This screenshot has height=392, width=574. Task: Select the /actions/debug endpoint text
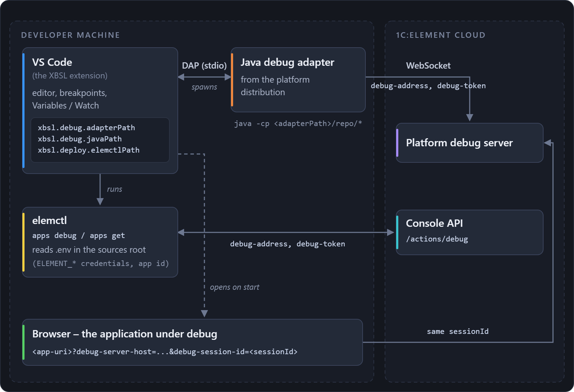coord(437,239)
